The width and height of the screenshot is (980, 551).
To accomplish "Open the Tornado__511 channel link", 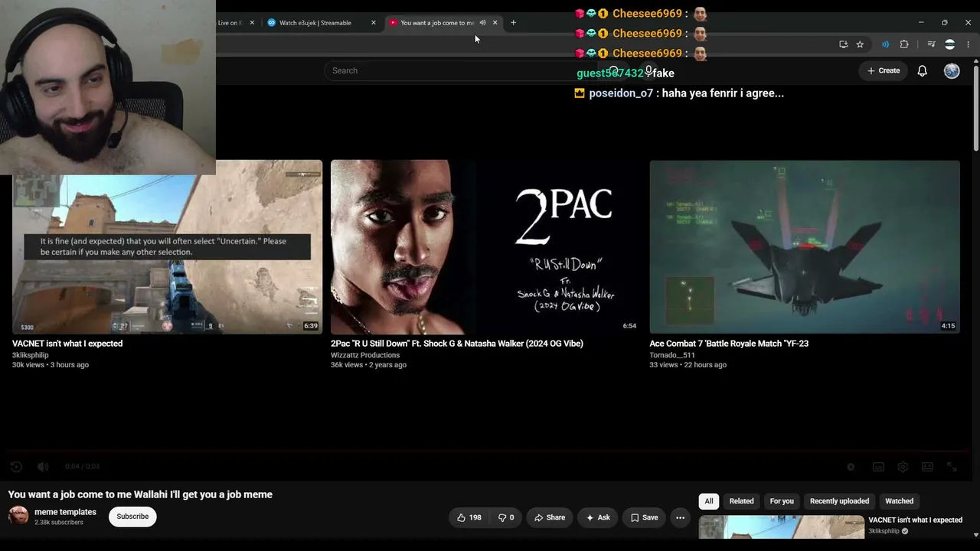I will click(672, 355).
